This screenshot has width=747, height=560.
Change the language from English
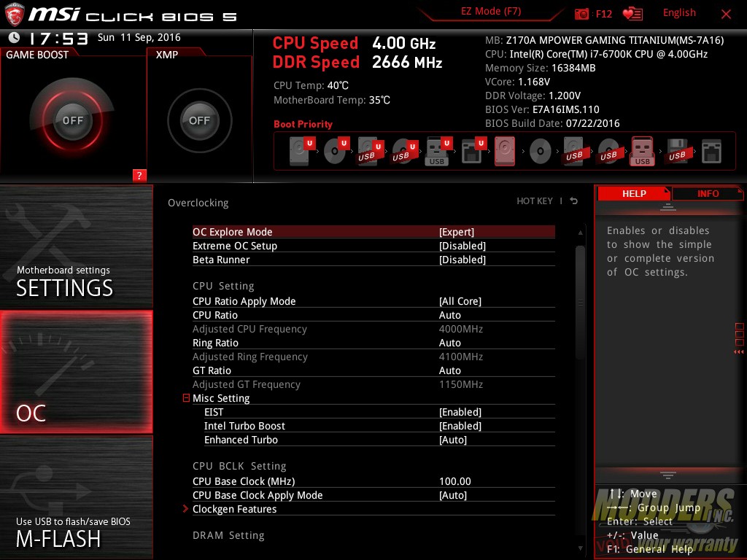[679, 13]
